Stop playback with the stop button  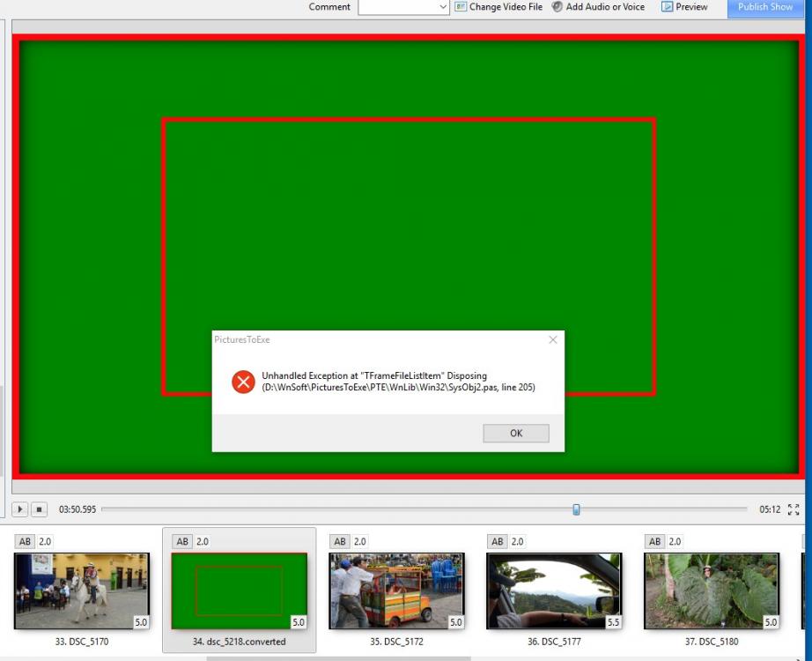[x=40, y=509]
